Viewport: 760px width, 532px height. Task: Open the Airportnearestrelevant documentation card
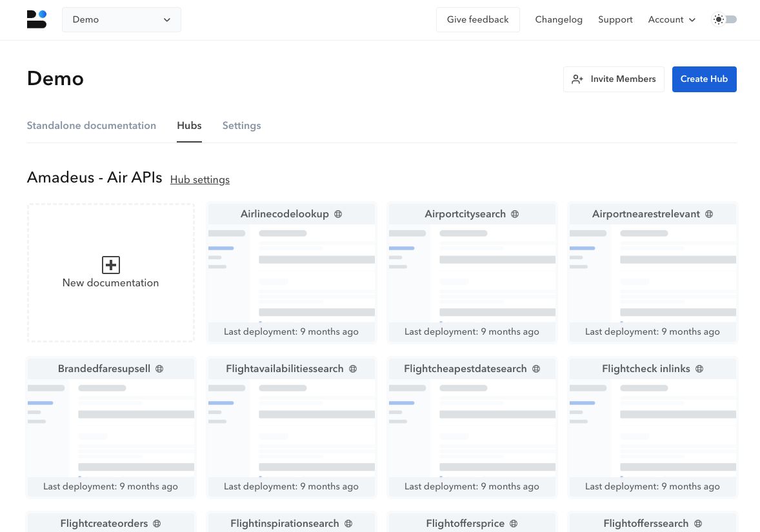click(x=652, y=271)
